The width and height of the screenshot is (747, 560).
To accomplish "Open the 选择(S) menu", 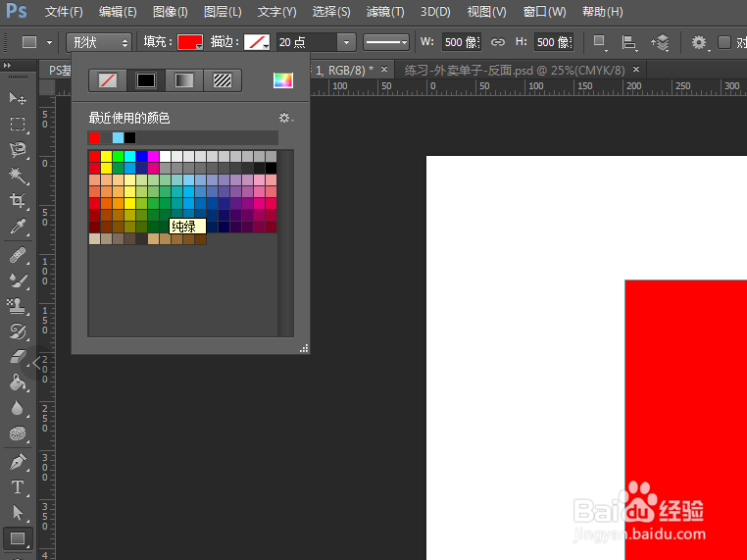I will [x=331, y=12].
